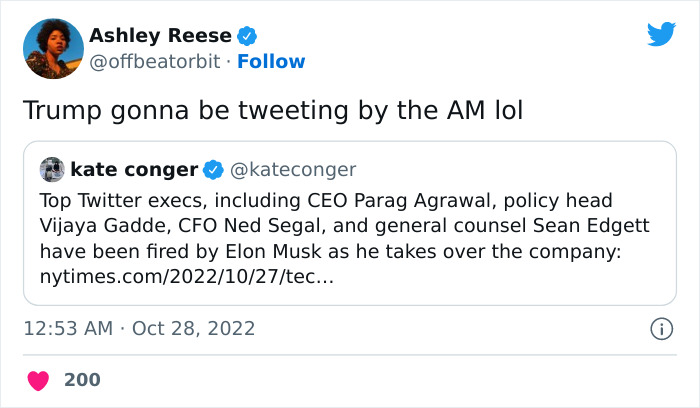700x408 pixels.
Task: Click the blue Twitter bird logo
Action: click(661, 34)
